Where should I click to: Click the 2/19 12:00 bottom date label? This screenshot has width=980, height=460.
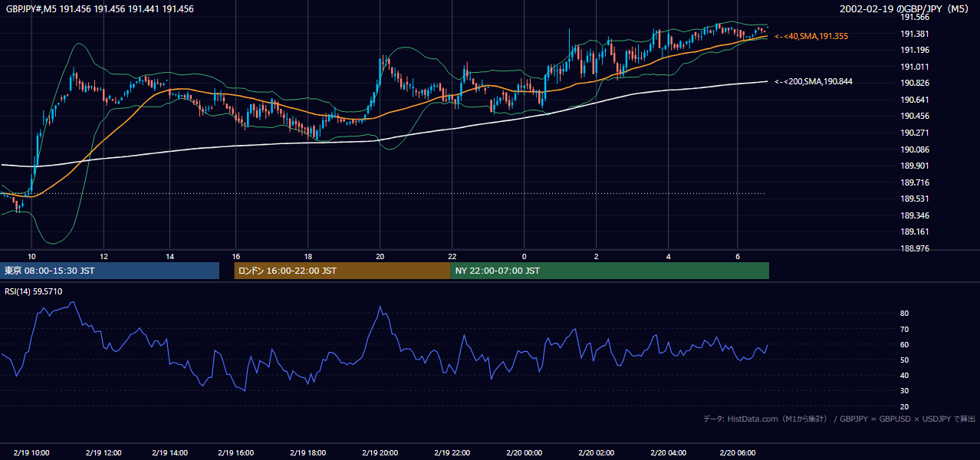(104, 452)
